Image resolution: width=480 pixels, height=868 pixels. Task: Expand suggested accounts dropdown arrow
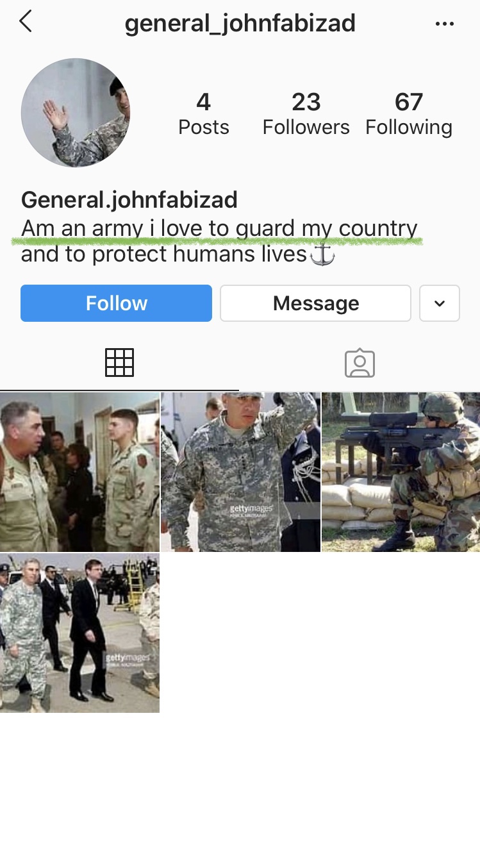click(x=440, y=303)
